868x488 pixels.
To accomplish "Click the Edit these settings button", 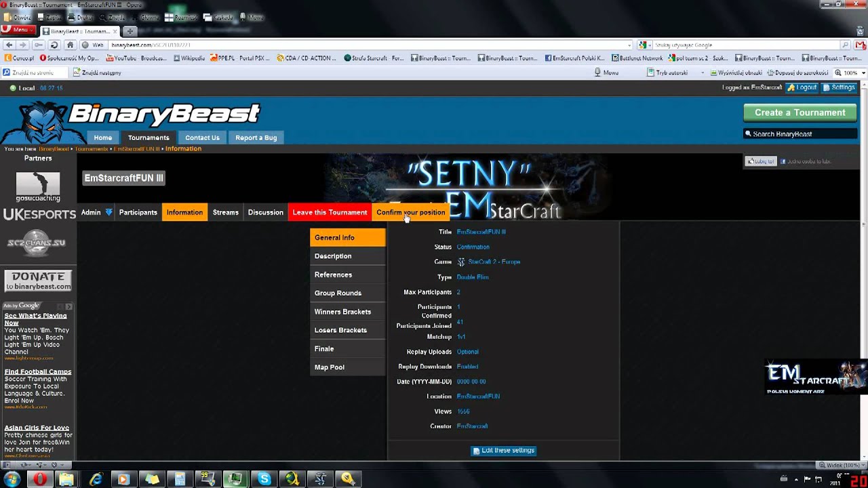I will coord(504,451).
